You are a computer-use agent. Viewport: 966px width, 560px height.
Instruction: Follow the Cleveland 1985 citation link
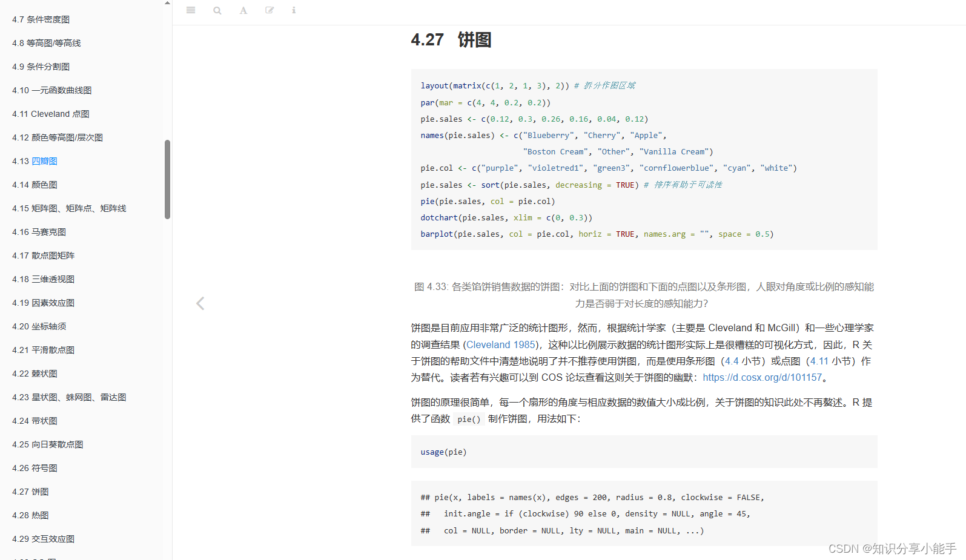coord(501,344)
